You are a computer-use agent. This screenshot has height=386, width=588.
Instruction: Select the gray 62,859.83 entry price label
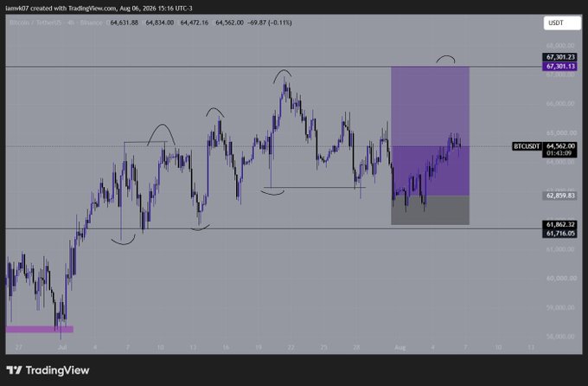pyautogui.click(x=560, y=196)
